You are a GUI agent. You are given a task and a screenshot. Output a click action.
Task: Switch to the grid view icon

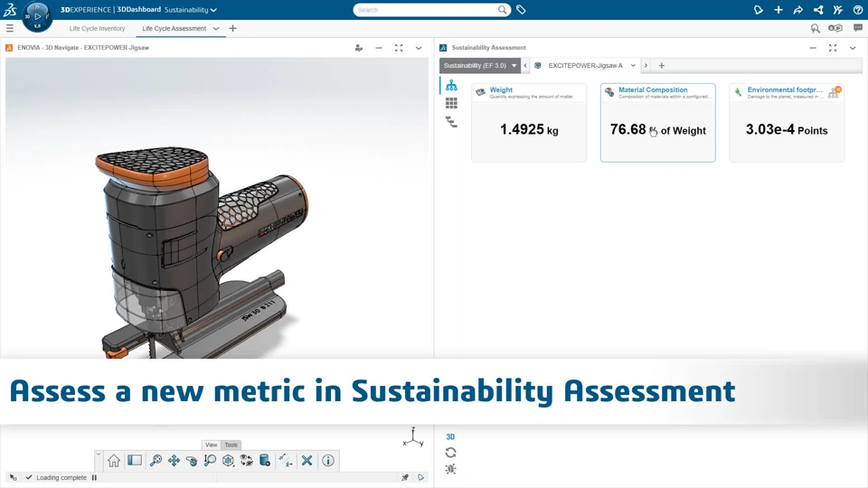pyautogui.click(x=451, y=103)
